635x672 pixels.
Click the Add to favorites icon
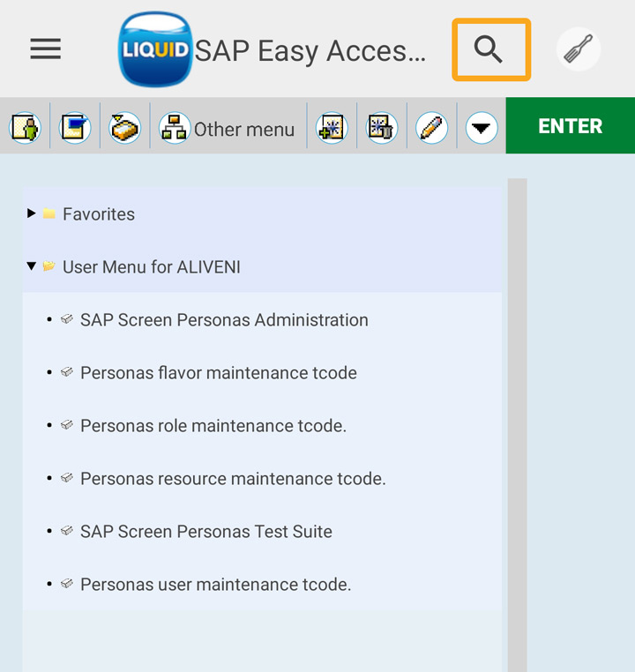point(332,129)
